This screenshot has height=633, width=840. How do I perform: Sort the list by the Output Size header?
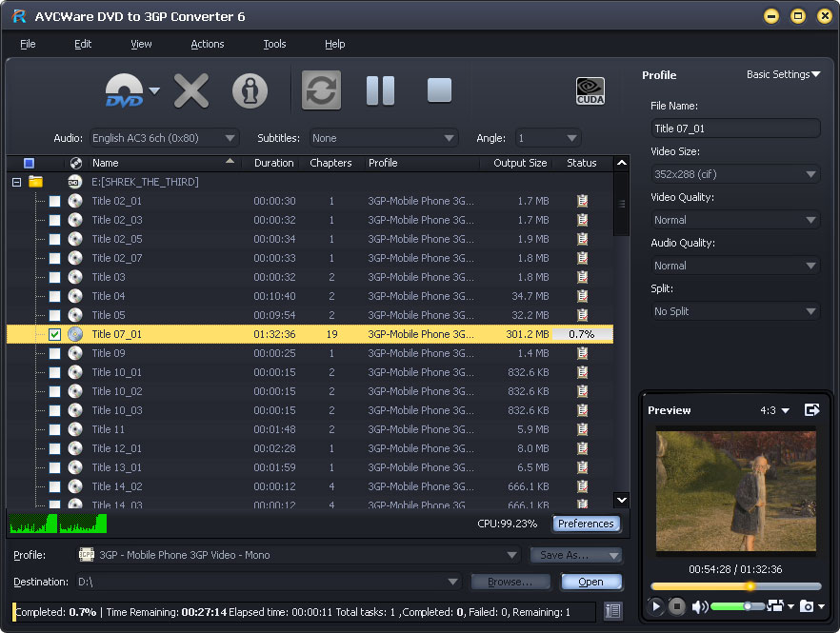pyautogui.click(x=520, y=163)
